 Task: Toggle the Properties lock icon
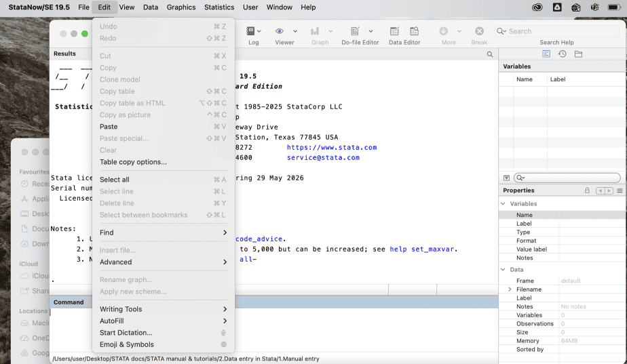click(x=587, y=191)
